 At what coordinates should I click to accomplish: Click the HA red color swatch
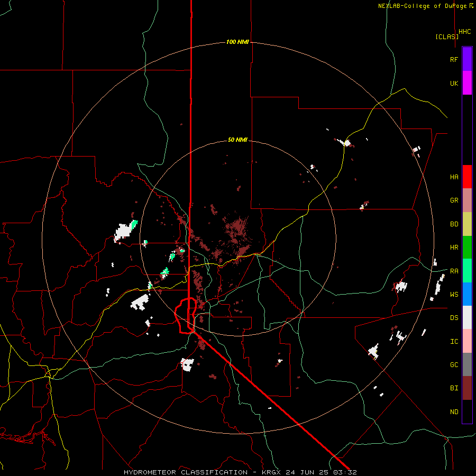point(467,177)
